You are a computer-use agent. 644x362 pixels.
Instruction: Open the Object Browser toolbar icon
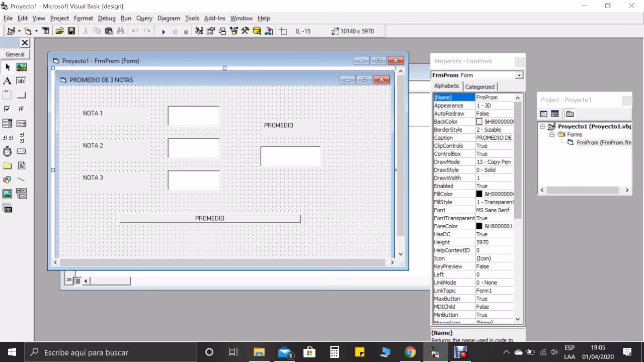click(x=234, y=31)
